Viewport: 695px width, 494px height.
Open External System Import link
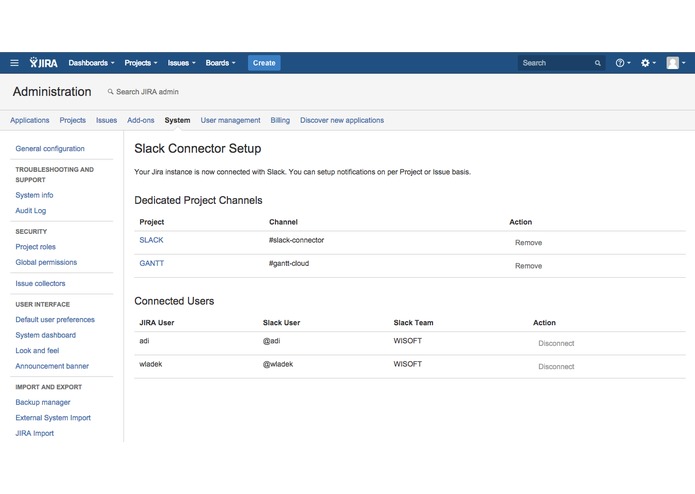[x=53, y=418]
